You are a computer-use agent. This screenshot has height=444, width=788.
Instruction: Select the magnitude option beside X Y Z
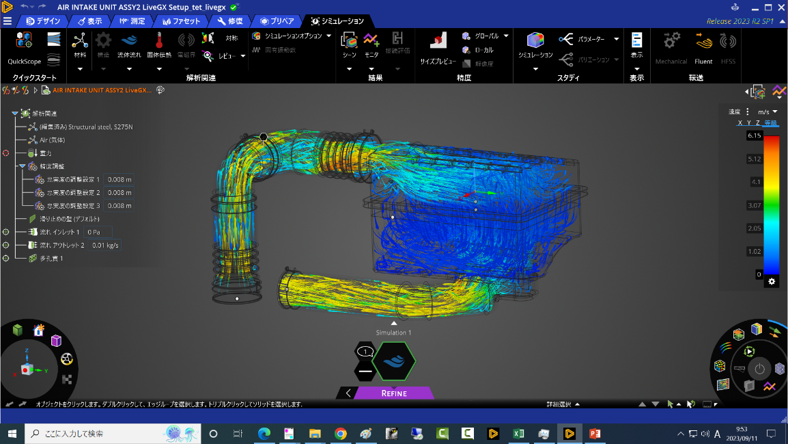[x=770, y=123]
